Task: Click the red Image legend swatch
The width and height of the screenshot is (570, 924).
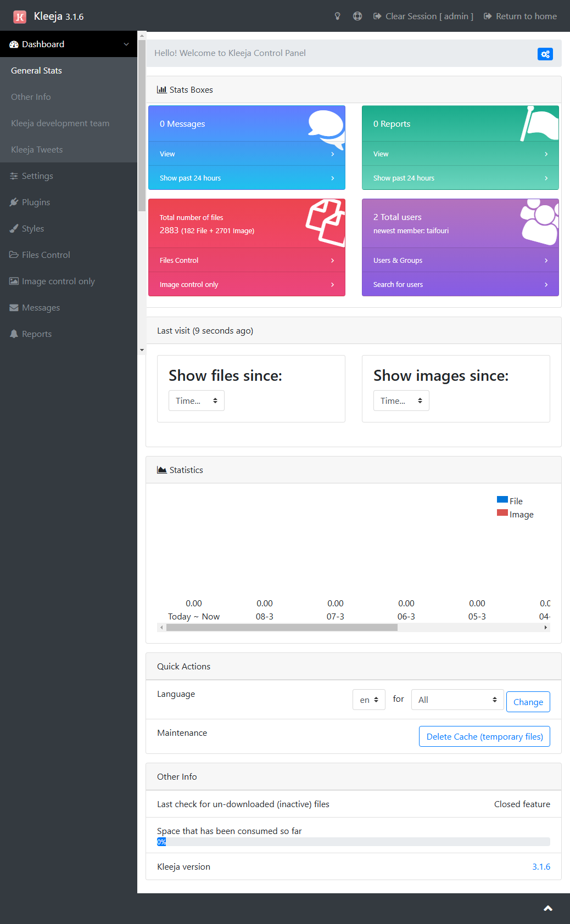Action: click(x=502, y=512)
